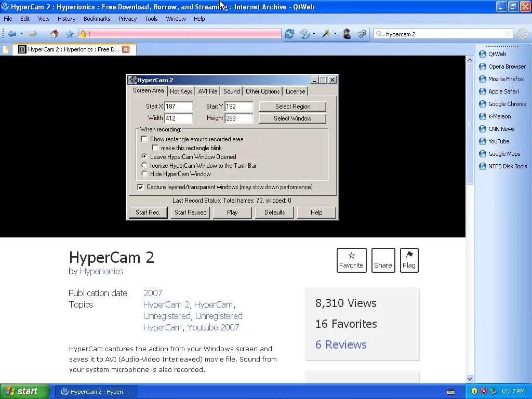
Task: Click the yellow security shield tray icon
Action: 474,392
